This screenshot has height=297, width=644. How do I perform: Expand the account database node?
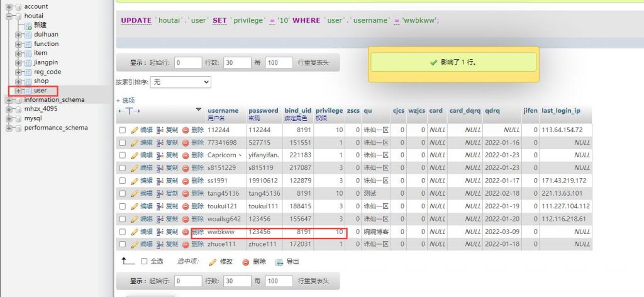point(9,6)
